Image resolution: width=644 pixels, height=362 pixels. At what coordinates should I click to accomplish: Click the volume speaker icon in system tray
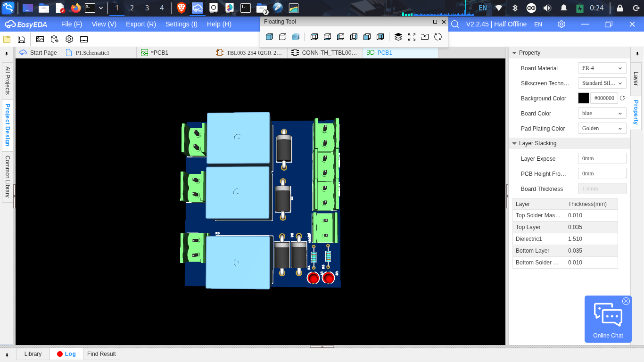pyautogui.click(x=547, y=8)
